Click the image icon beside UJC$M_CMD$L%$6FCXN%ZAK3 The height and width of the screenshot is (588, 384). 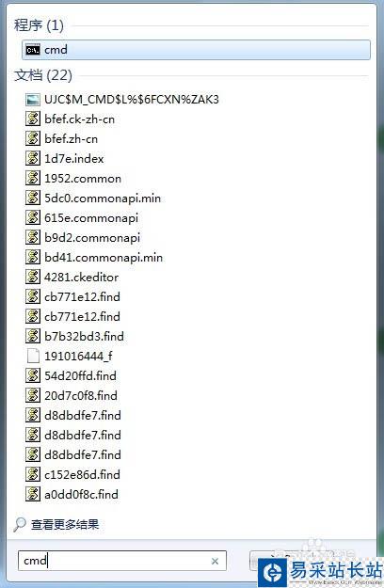[x=33, y=100]
